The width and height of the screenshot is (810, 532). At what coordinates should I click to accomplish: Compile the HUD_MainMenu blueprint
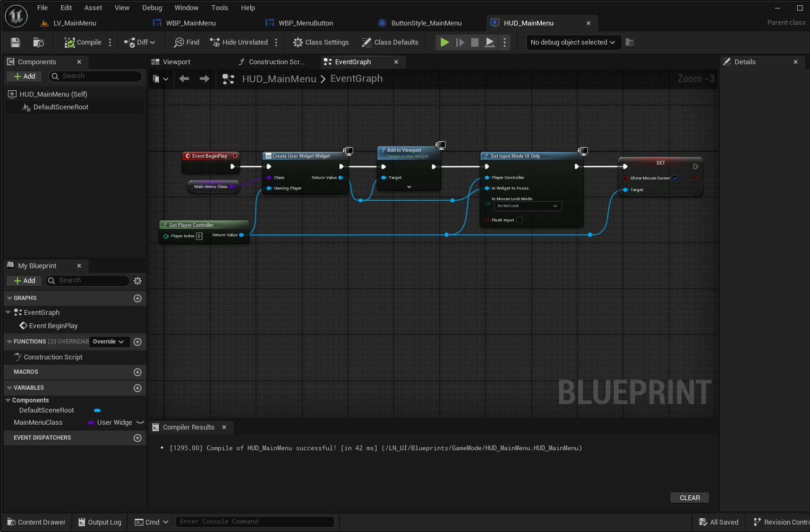[x=83, y=42]
